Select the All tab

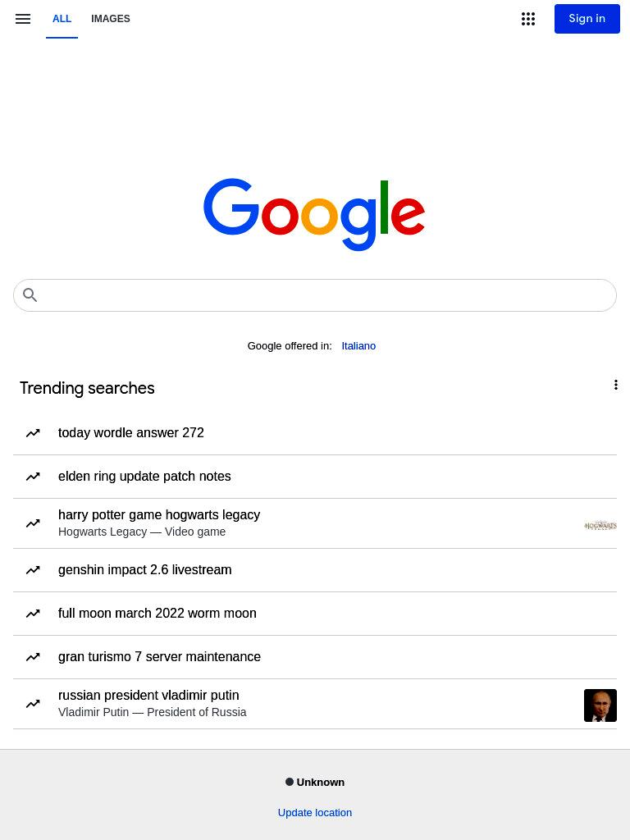[x=62, y=19]
